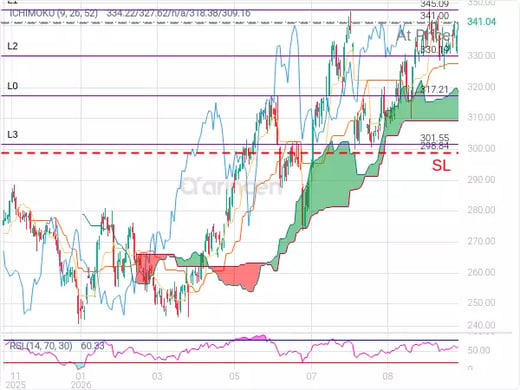Select the L3 level label

point(12,134)
